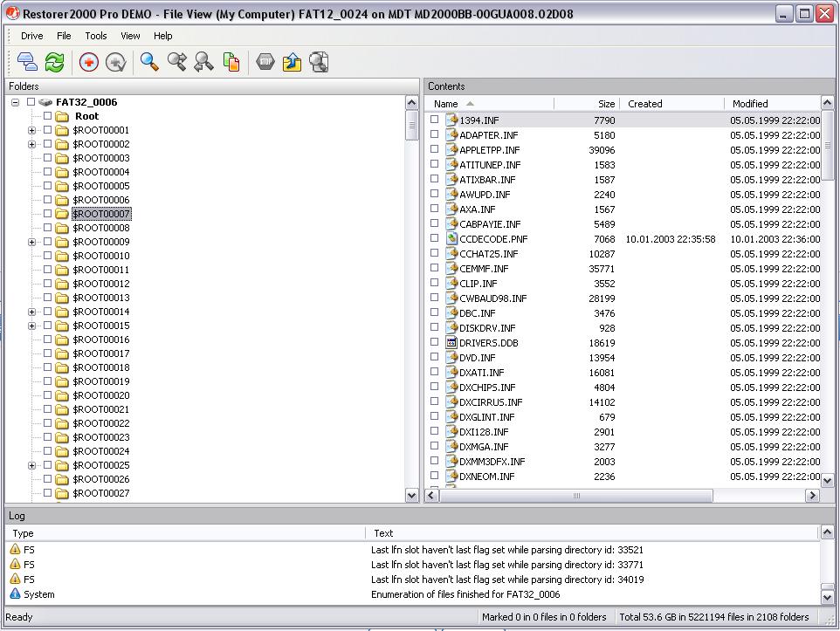Click the STOP sign icon

tap(265, 62)
